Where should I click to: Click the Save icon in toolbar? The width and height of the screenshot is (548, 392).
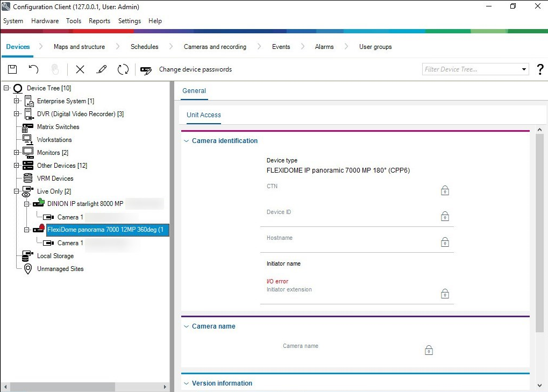click(x=12, y=69)
